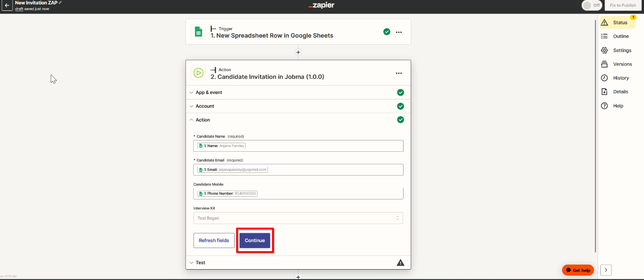Open the Zapier logo home link
644x280 pixels.
322,5
